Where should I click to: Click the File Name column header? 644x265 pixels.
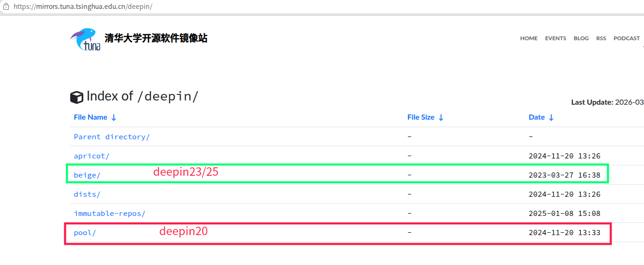pyautogui.click(x=90, y=117)
